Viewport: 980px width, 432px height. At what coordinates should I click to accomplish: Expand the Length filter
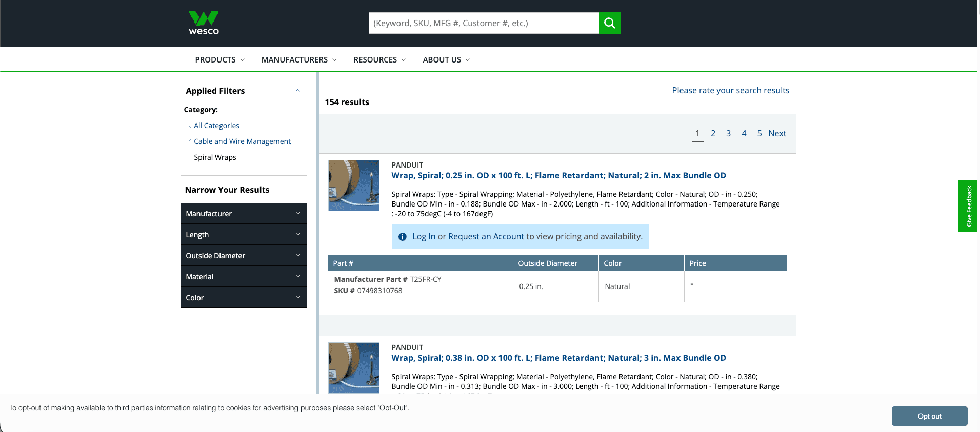pyautogui.click(x=244, y=235)
